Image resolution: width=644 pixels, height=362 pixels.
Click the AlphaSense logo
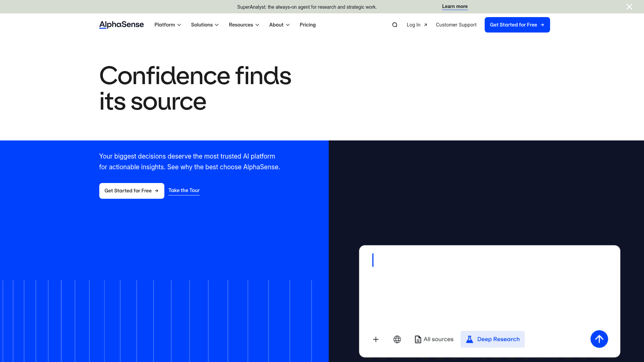coord(121,25)
